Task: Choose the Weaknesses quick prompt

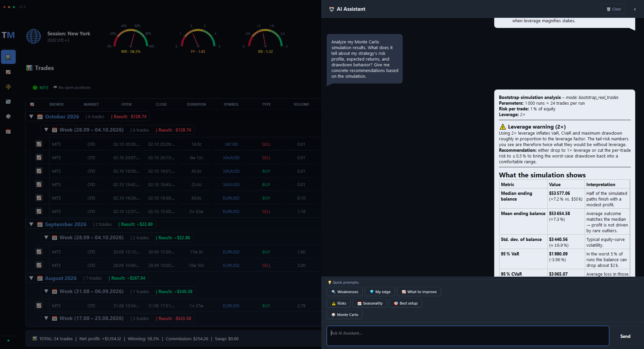Action: pos(345,292)
